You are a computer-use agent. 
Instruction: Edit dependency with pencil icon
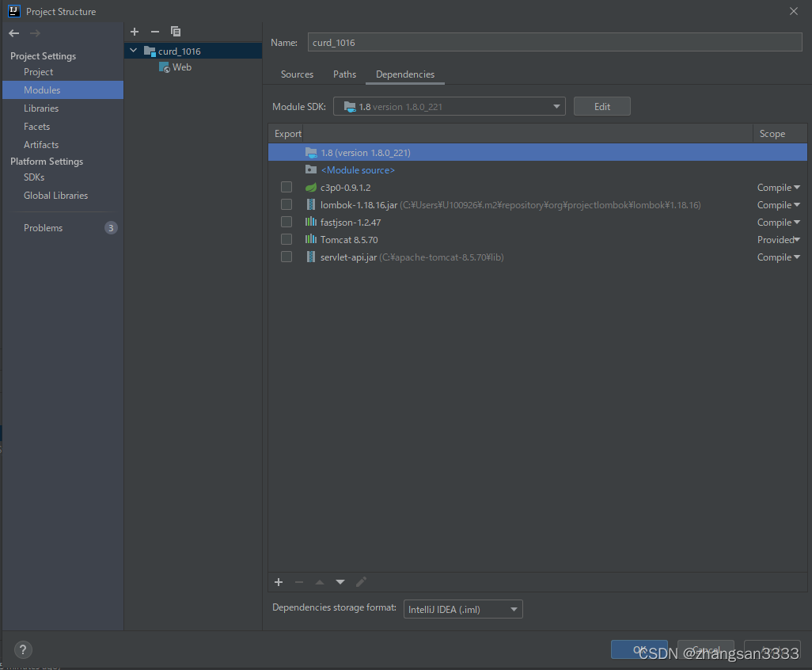click(x=361, y=582)
